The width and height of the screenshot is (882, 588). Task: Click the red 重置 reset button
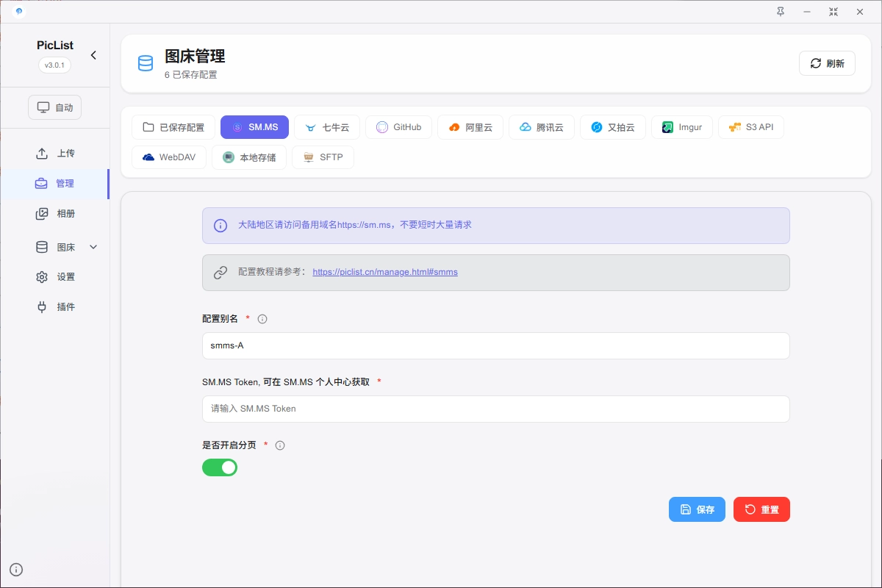point(761,509)
